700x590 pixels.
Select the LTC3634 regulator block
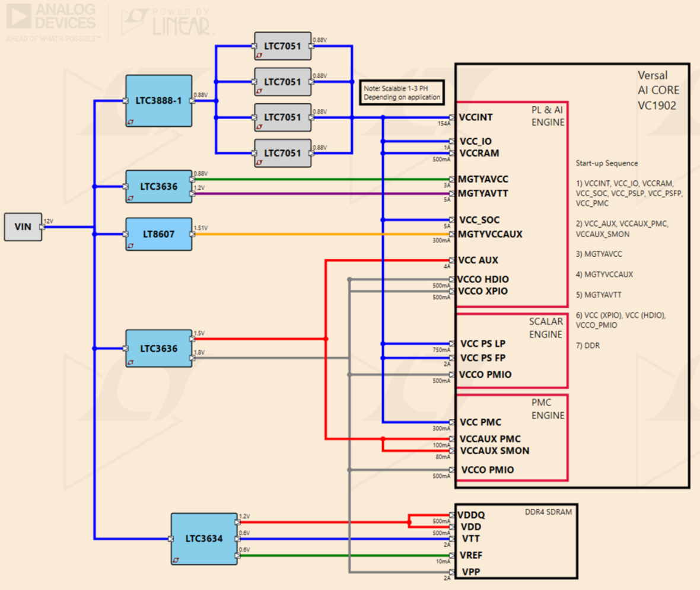point(204,538)
